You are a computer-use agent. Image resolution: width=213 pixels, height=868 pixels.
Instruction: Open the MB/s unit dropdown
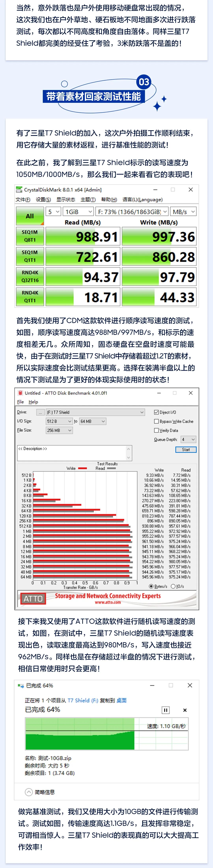click(183, 212)
